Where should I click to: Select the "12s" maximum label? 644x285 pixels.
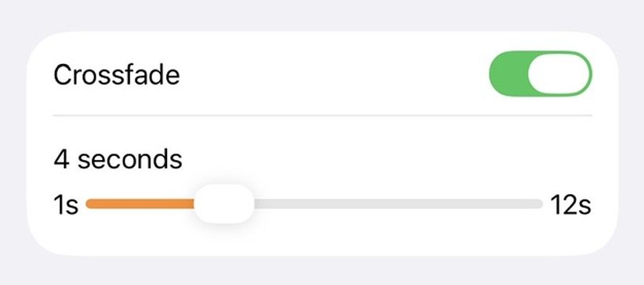click(x=570, y=205)
